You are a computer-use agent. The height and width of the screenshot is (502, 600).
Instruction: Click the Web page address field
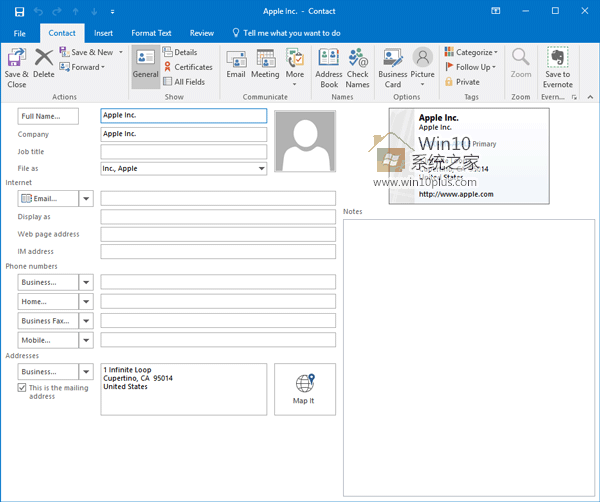(218, 234)
